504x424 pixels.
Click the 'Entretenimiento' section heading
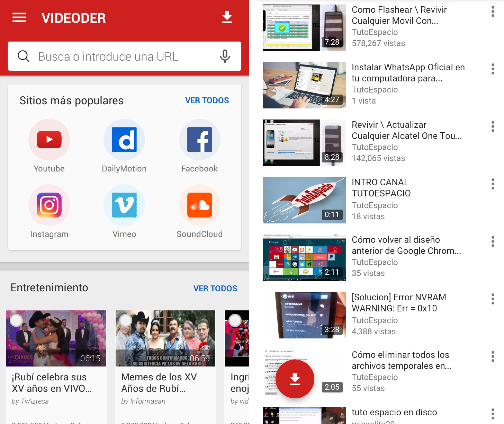point(49,288)
